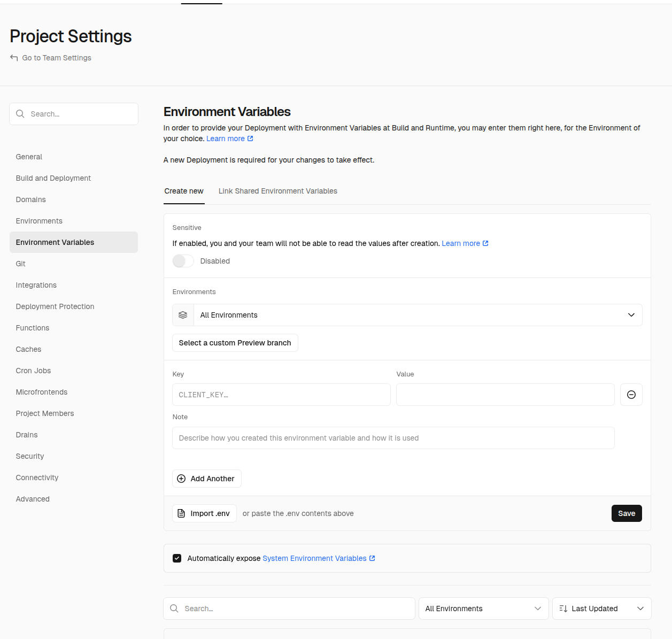
Task: Click the sort icon beside Last Updated
Action: tap(563, 609)
